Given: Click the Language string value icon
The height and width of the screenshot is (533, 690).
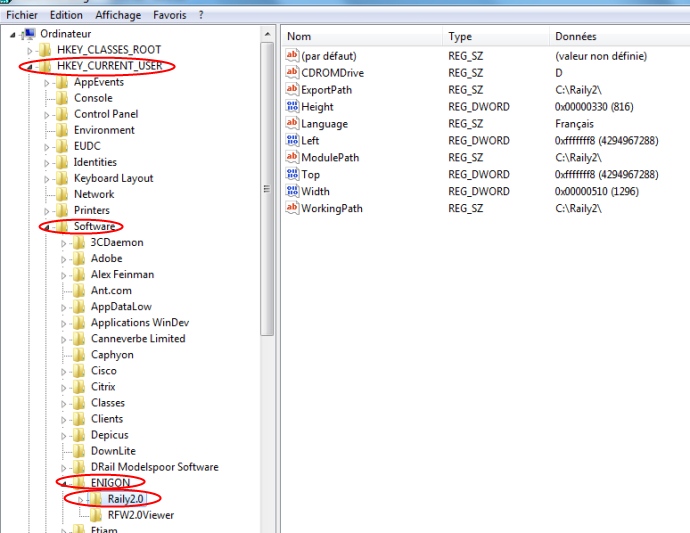Looking at the screenshot, I should click(x=292, y=124).
